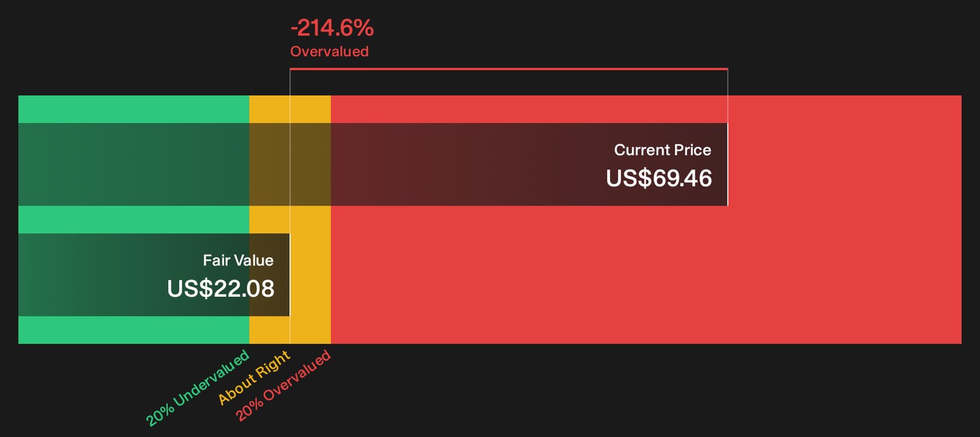Screen dimensions: 980x437
Task: Click the 20% Undervalued axis label
Action: [x=198, y=389]
